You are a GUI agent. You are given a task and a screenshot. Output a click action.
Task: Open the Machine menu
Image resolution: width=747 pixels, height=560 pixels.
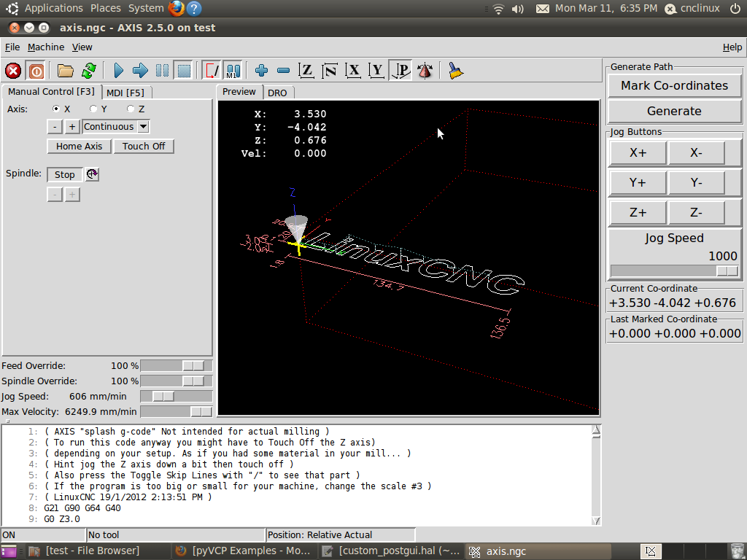pyautogui.click(x=46, y=47)
